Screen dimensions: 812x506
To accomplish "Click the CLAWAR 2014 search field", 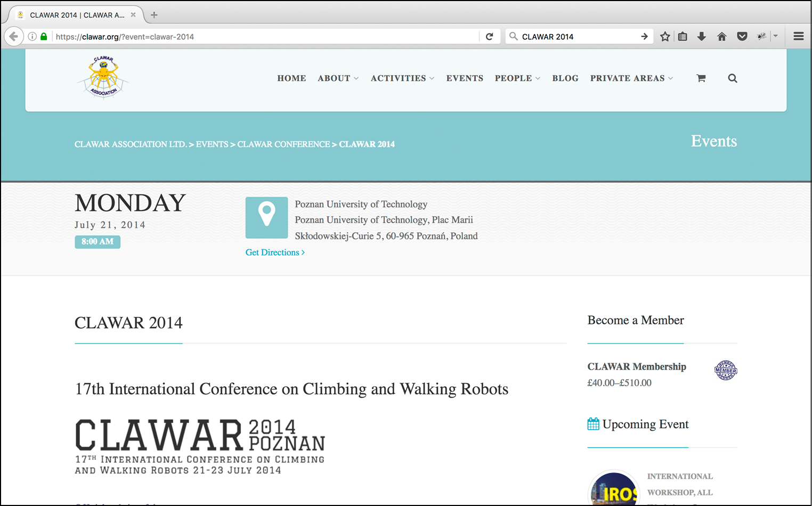I will tap(578, 37).
